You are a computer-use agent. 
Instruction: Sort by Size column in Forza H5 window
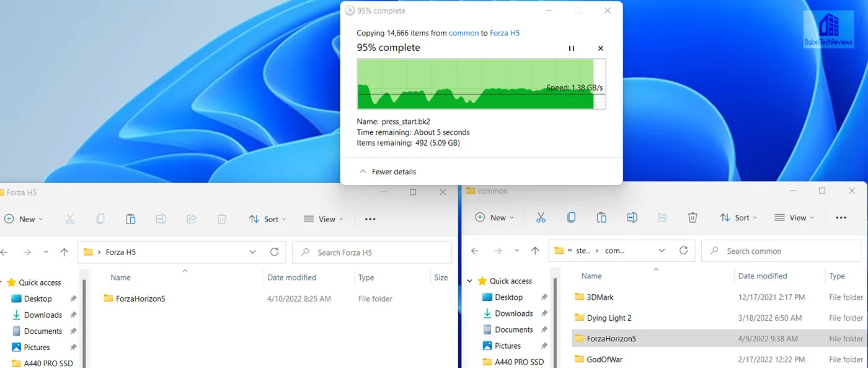[441, 277]
